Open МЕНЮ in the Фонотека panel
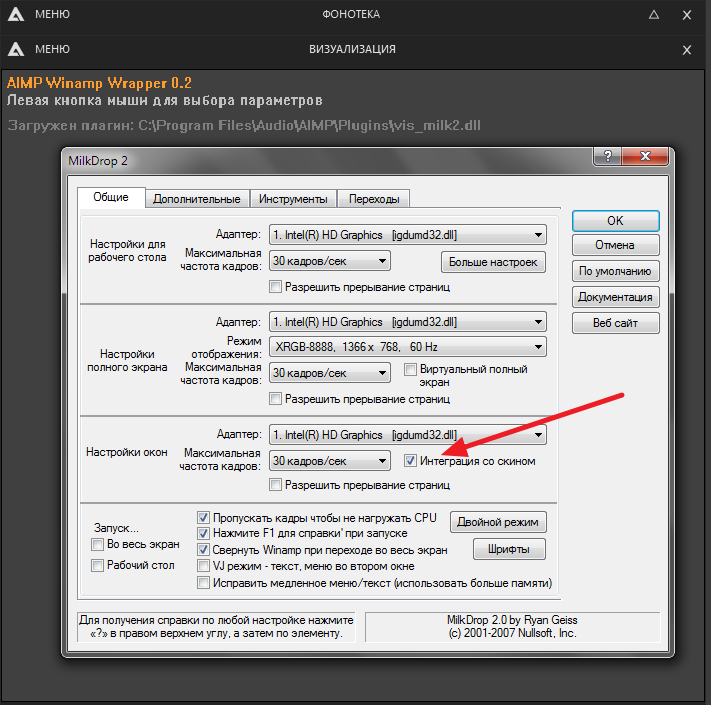 52,15
